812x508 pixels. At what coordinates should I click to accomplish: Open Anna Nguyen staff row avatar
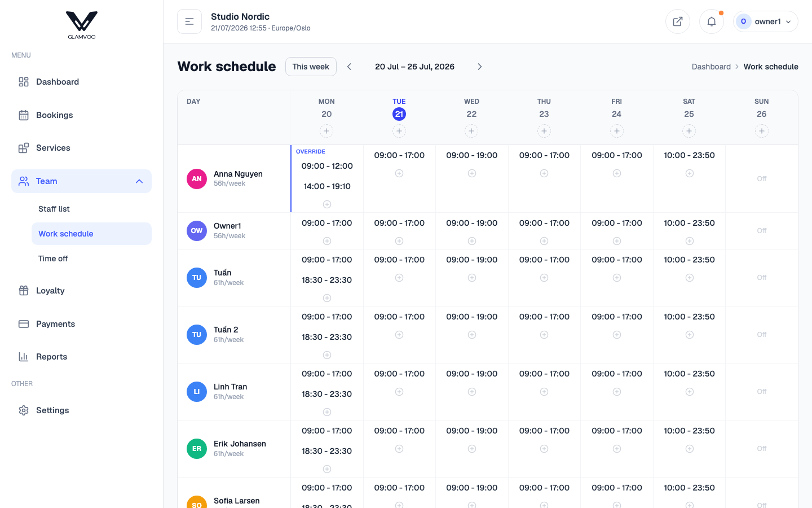(x=197, y=179)
